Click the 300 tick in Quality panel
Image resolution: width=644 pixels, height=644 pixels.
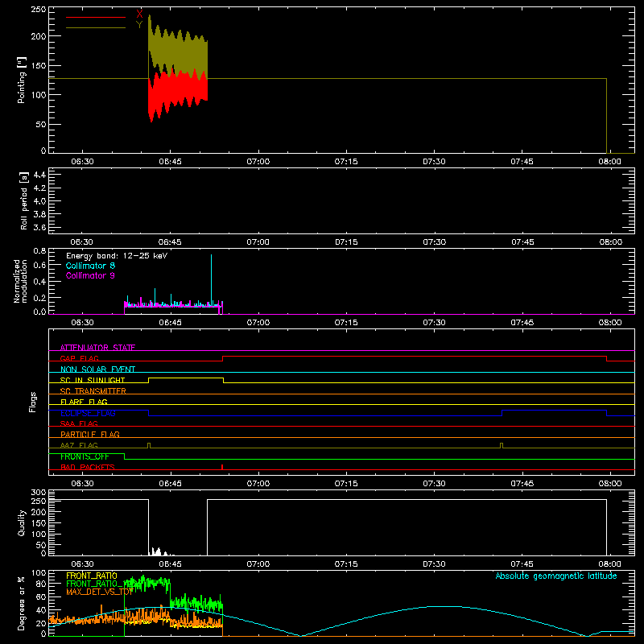click(x=39, y=493)
